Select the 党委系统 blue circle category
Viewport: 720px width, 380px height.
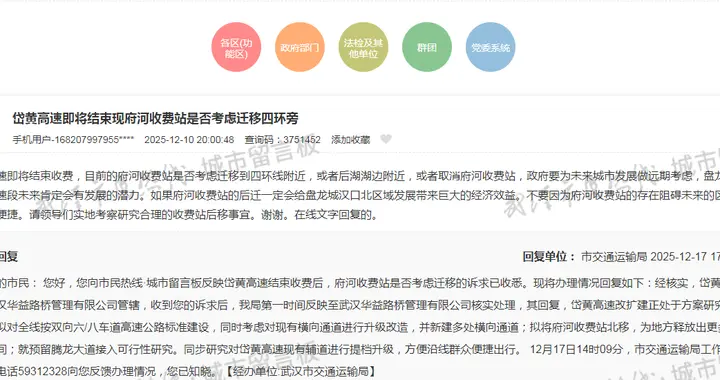click(x=490, y=47)
